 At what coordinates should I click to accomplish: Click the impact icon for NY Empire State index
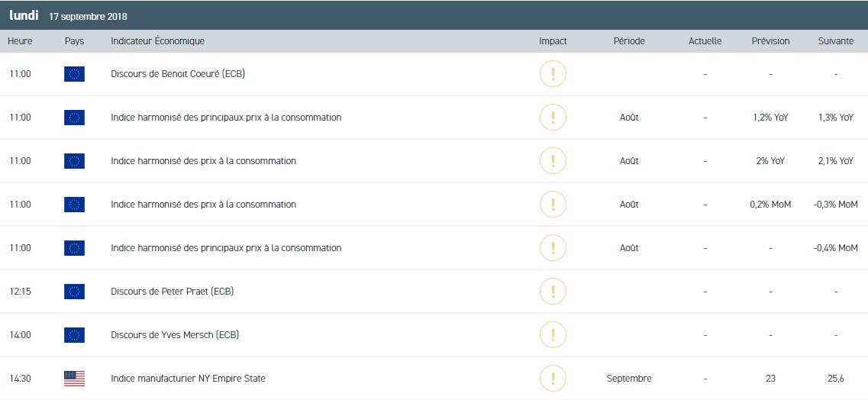pyautogui.click(x=552, y=379)
